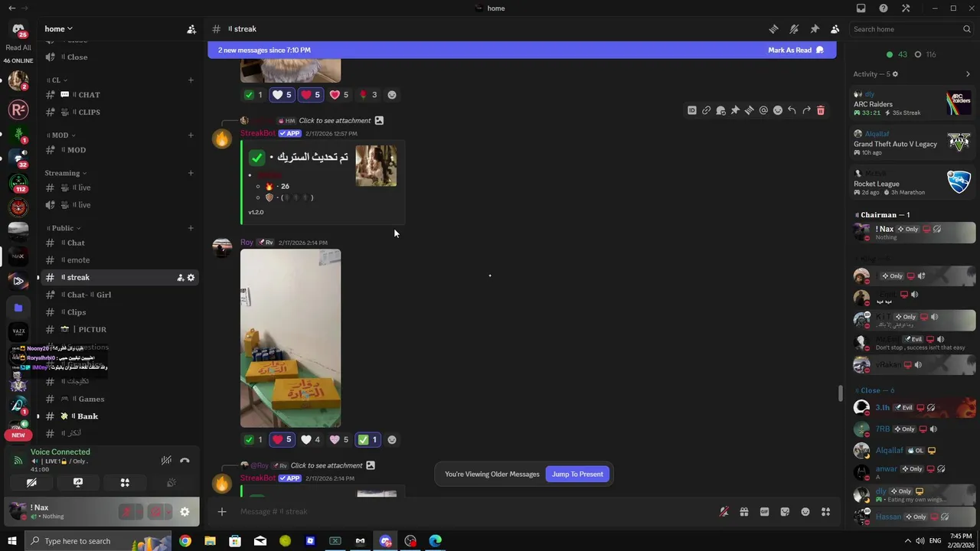Collapse the CL channel category
The image size is (980, 551).
[56, 80]
